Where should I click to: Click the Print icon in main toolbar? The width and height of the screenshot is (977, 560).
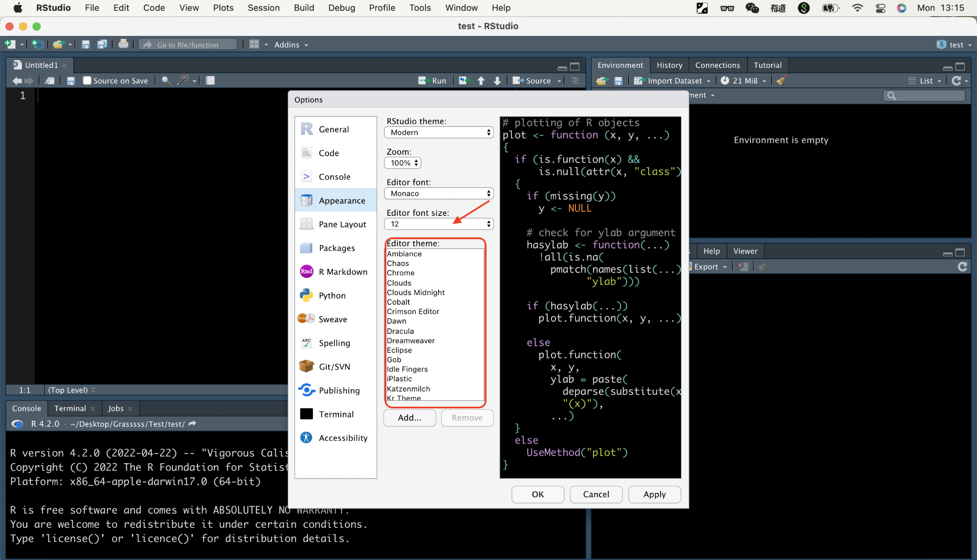123,44
